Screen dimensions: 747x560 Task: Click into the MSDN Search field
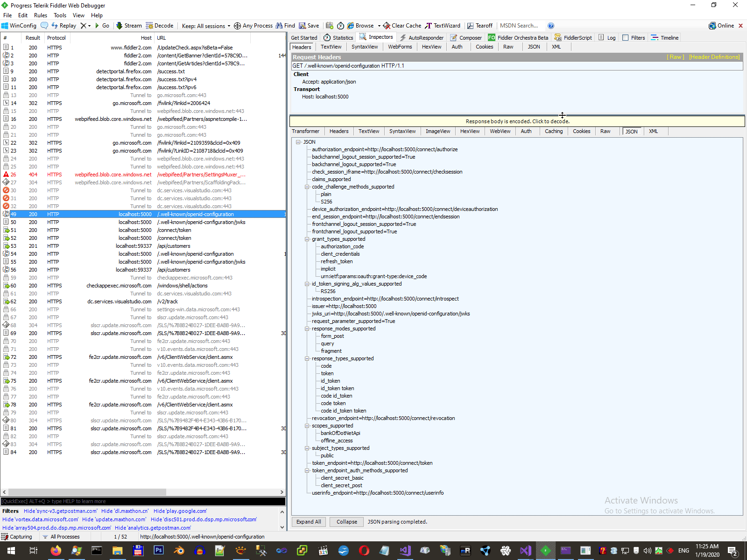click(x=521, y=26)
